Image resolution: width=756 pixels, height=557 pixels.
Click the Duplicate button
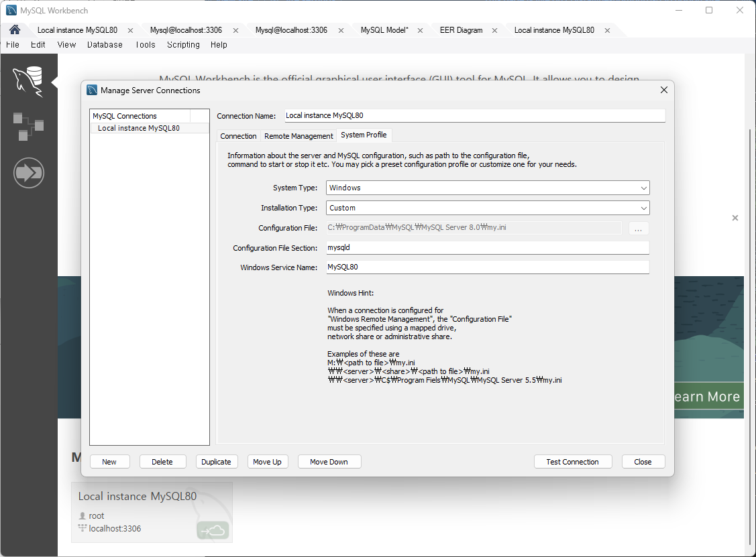(216, 462)
